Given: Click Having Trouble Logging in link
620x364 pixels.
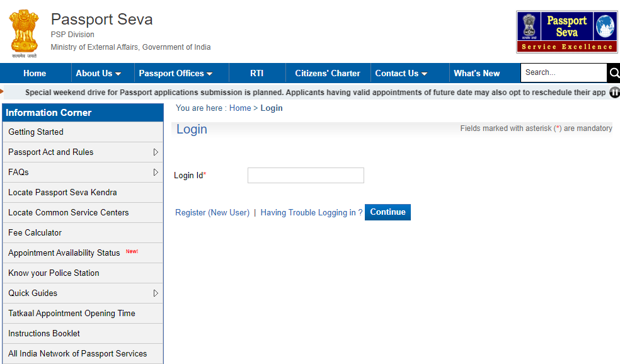Looking at the screenshot, I should click(x=311, y=213).
